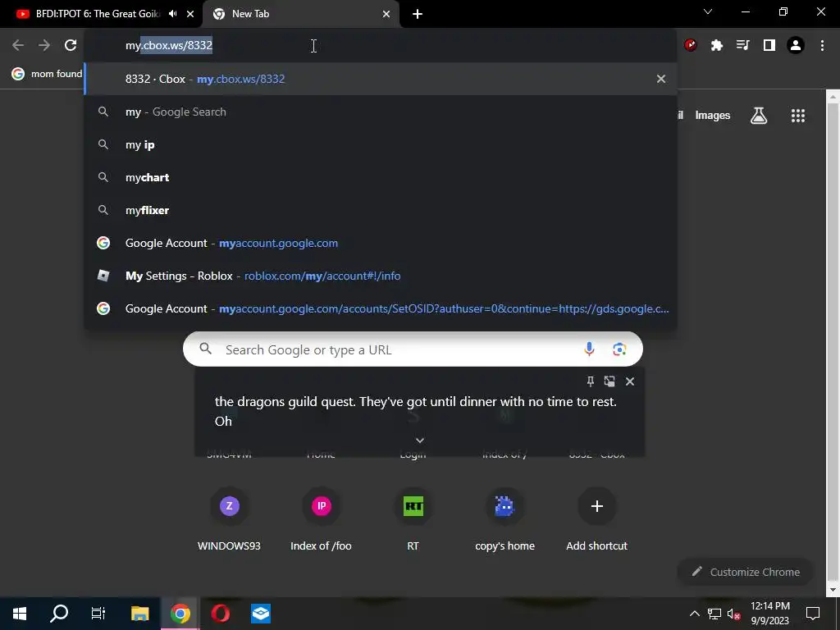Mute the BFDI tab audio icon
Screen dimensions: 840x630
tap(172, 14)
